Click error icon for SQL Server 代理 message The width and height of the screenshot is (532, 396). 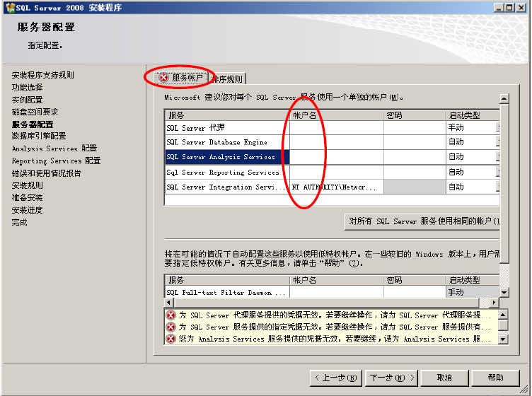tap(170, 315)
